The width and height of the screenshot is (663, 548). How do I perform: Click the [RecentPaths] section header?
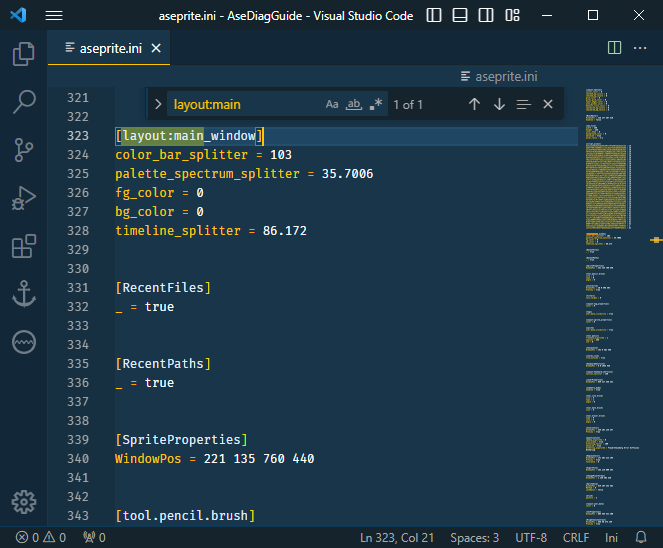(163, 364)
